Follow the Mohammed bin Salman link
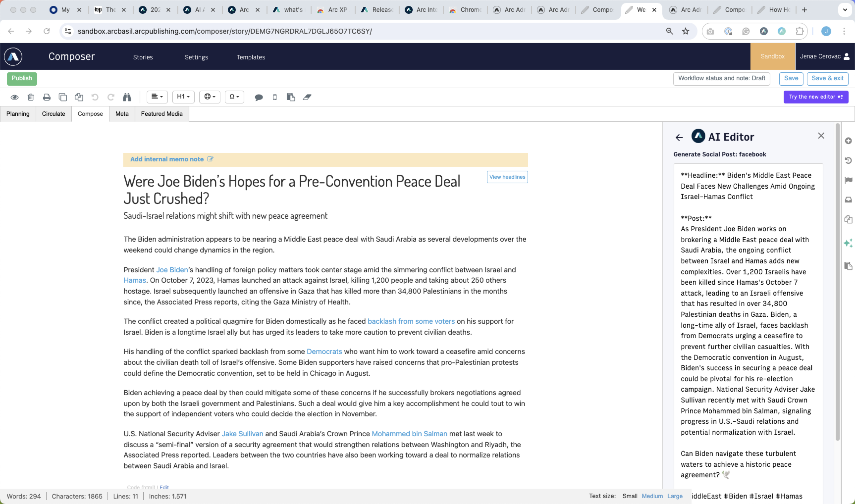 [x=409, y=434]
